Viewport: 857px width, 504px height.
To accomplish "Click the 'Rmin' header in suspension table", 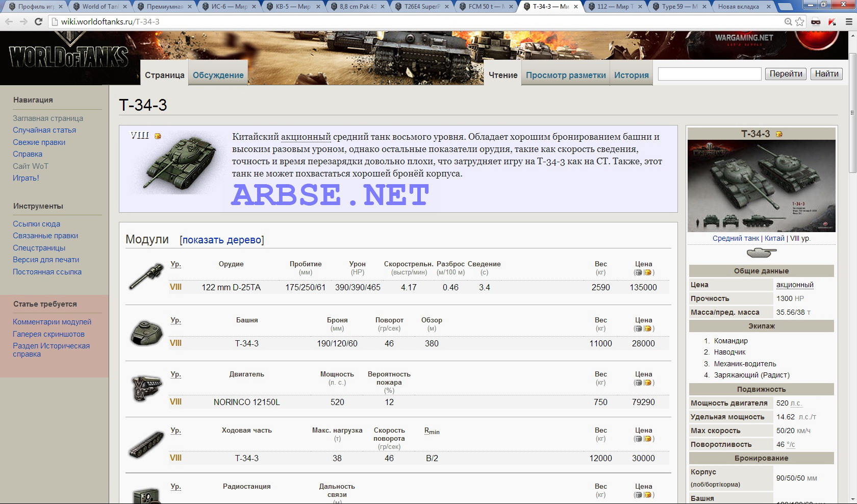I will point(432,431).
